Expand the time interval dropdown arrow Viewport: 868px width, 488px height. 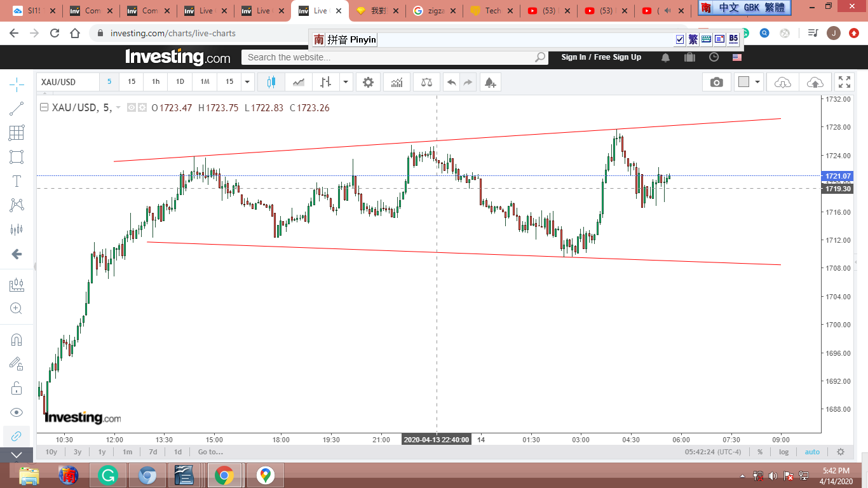[x=247, y=82]
